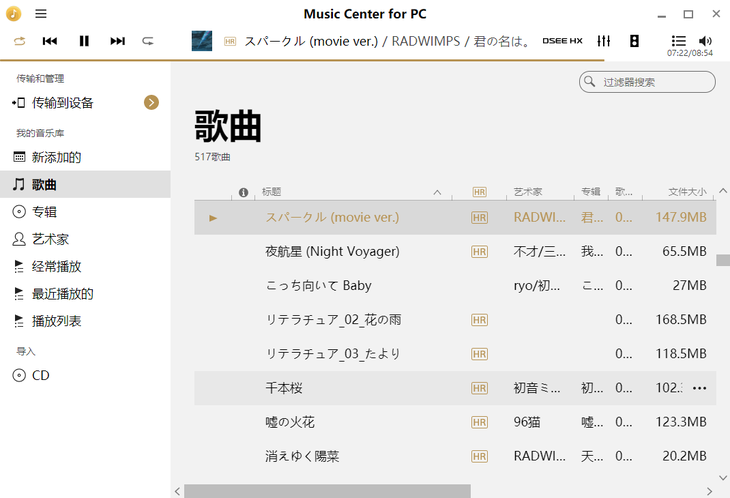Select song 千本桜
Viewport: 730px width, 498px height.
[x=455, y=388]
